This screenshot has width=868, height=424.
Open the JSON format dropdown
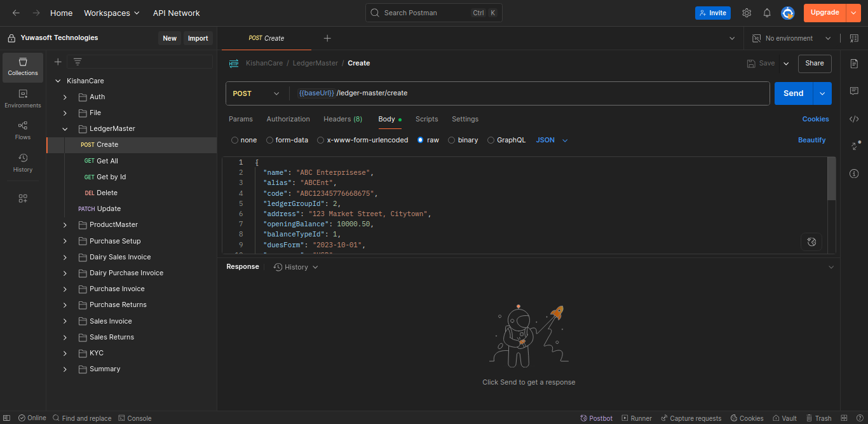pos(552,140)
